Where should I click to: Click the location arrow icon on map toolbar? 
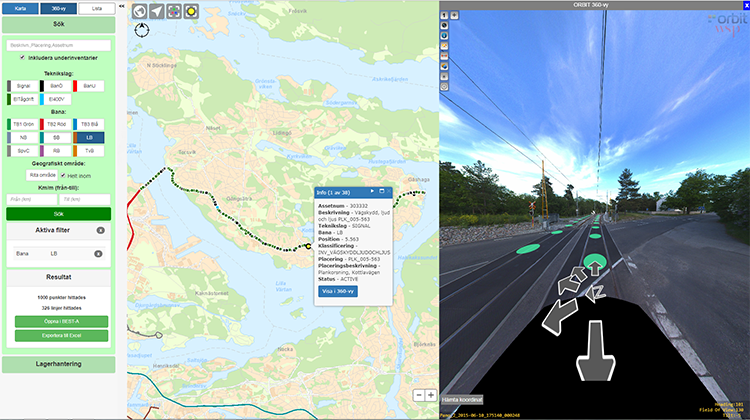pos(157,12)
